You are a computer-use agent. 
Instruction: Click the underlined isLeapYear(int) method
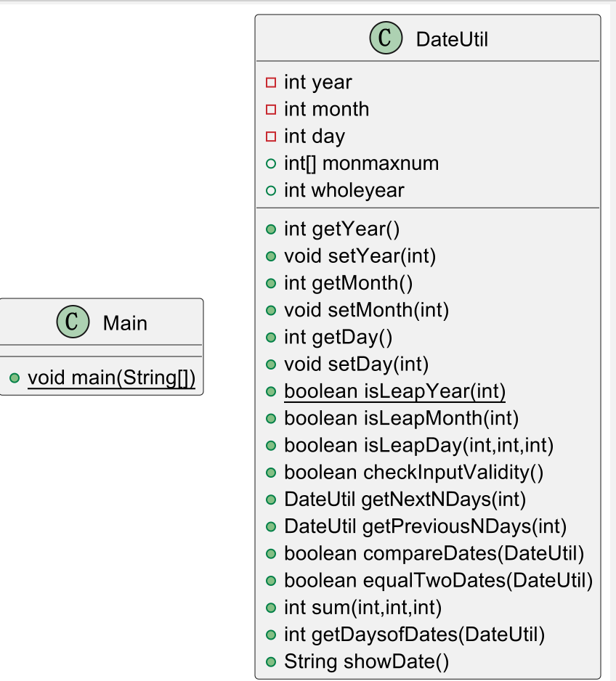[x=394, y=392]
